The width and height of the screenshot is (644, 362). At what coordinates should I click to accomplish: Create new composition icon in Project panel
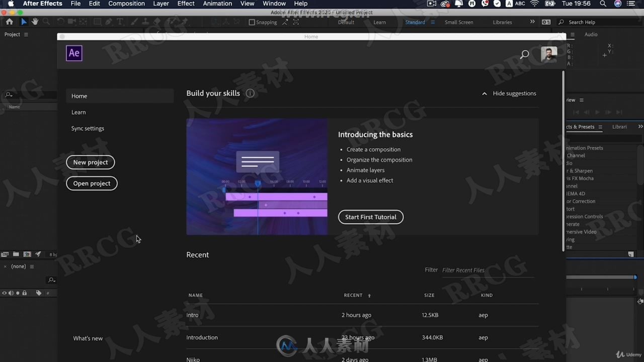pyautogui.click(x=27, y=254)
